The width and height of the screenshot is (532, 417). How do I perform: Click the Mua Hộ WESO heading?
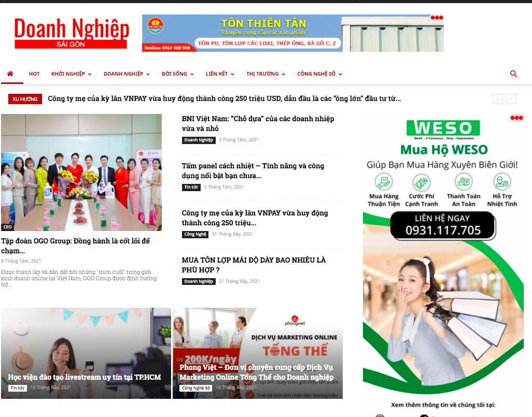click(444, 150)
